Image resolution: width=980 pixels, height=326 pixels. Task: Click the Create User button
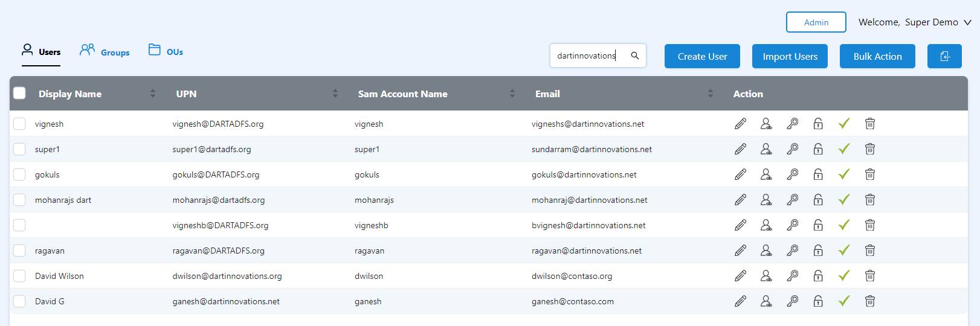(x=702, y=56)
